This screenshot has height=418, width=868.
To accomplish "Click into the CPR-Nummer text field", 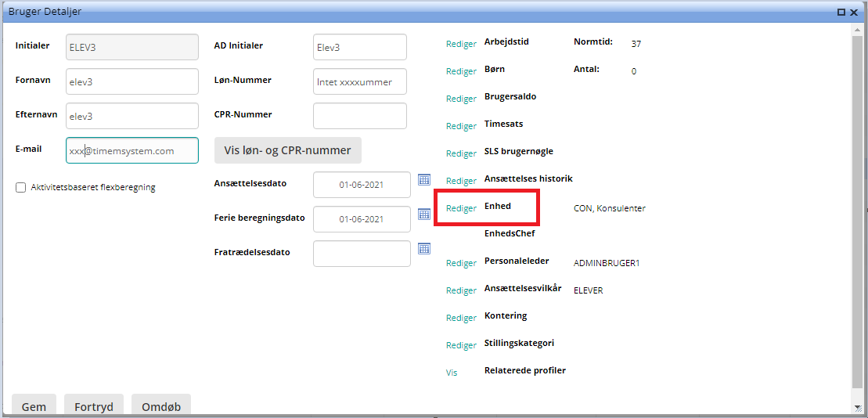I will pyautogui.click(x=359, y=116).
